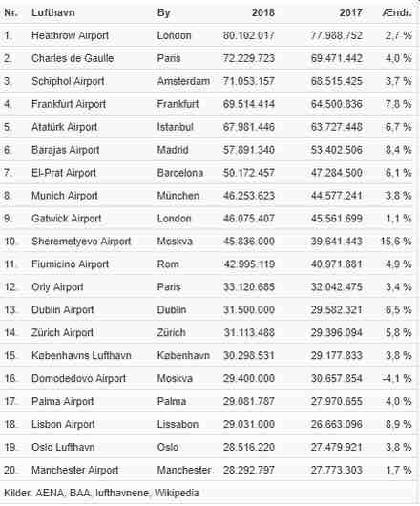Select Sheremetyevo Airport 15,6 % change
420x506 pixels.
tap(396, 242)
